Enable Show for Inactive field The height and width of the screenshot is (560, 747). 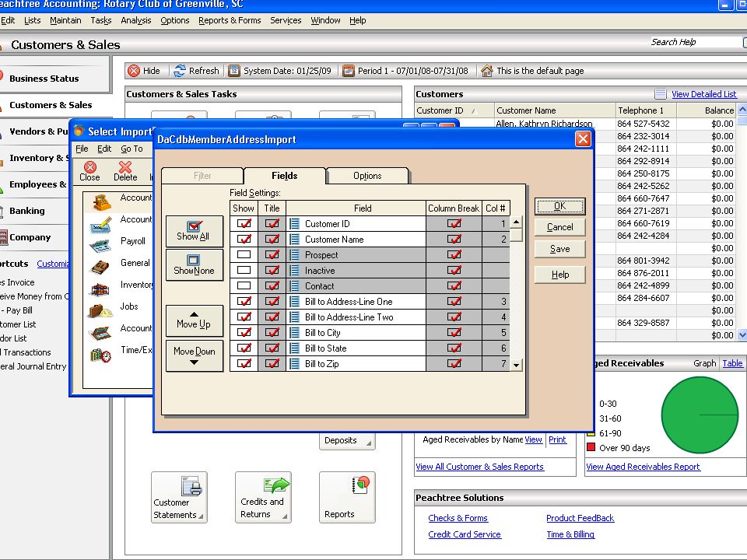coord(244,271)
